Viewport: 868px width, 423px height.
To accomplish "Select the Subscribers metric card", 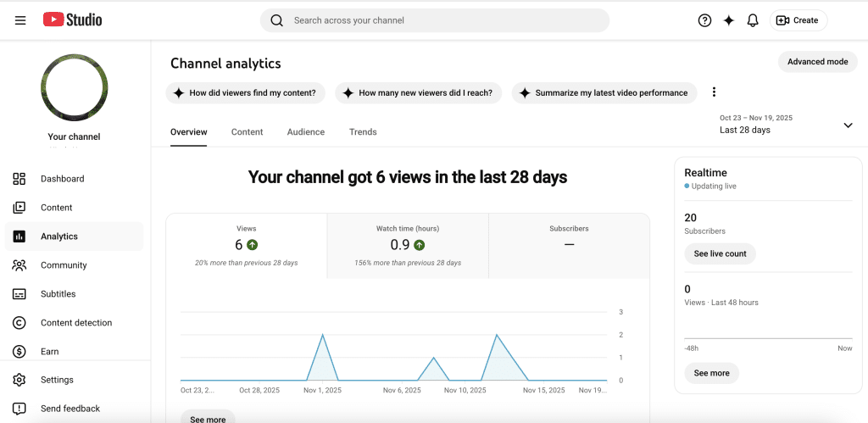I will click(x=569, y=246).
